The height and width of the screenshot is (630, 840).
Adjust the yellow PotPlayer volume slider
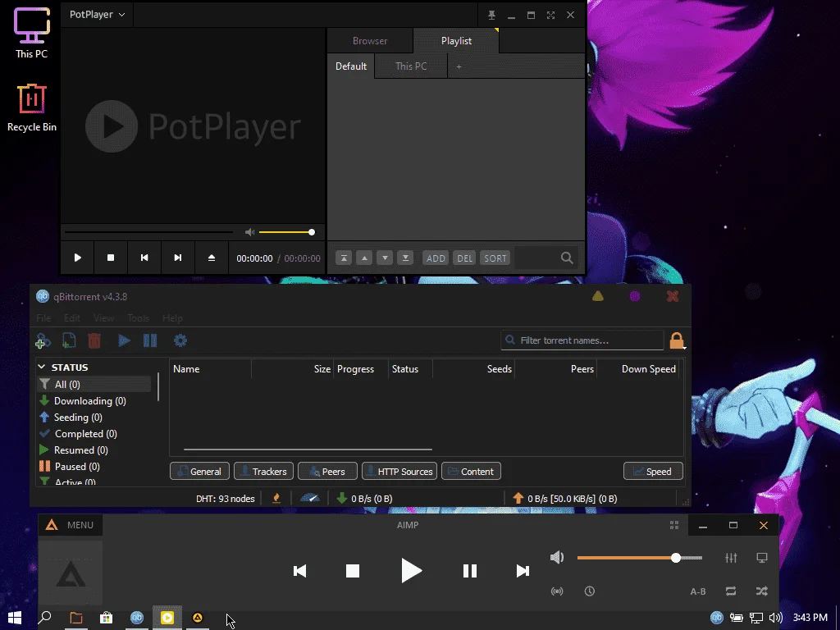point(286,232)
